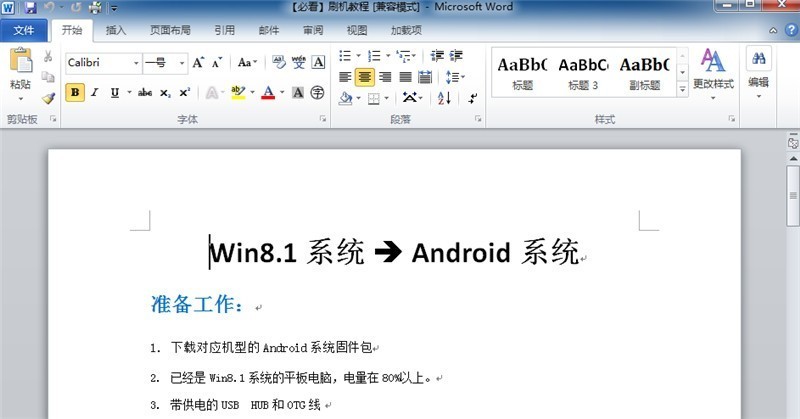Viewport: 800px width, 419px height.
Task: Toggle Bold formatting off
Action: (x=75, y=92)
